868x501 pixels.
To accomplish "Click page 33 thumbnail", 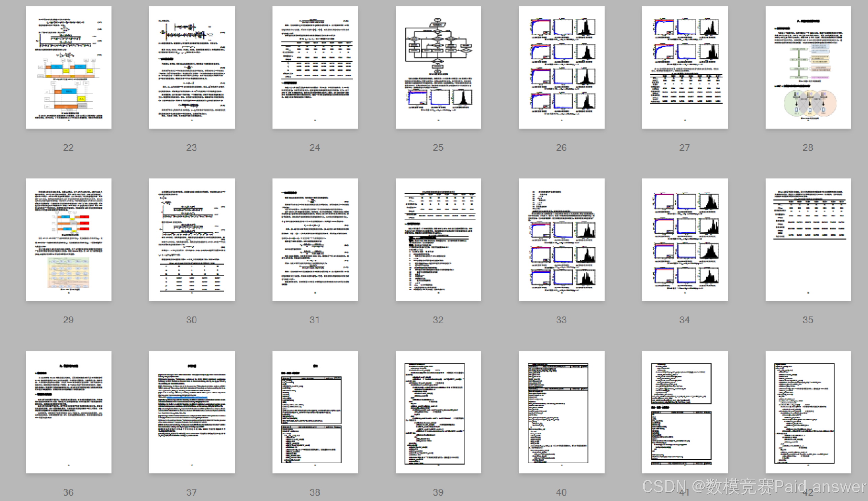I will pos(561,239).
